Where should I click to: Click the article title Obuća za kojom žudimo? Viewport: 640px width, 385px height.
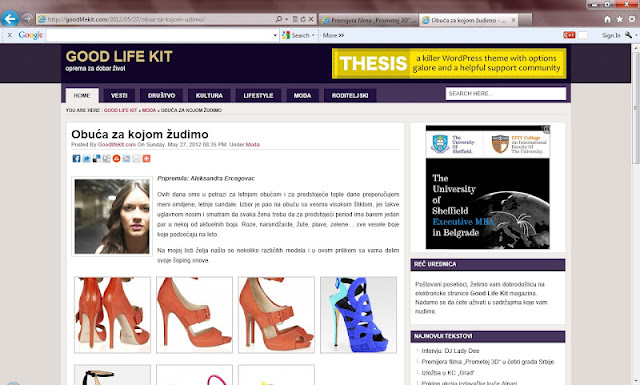pyautogui.click(x=140, y=134)
